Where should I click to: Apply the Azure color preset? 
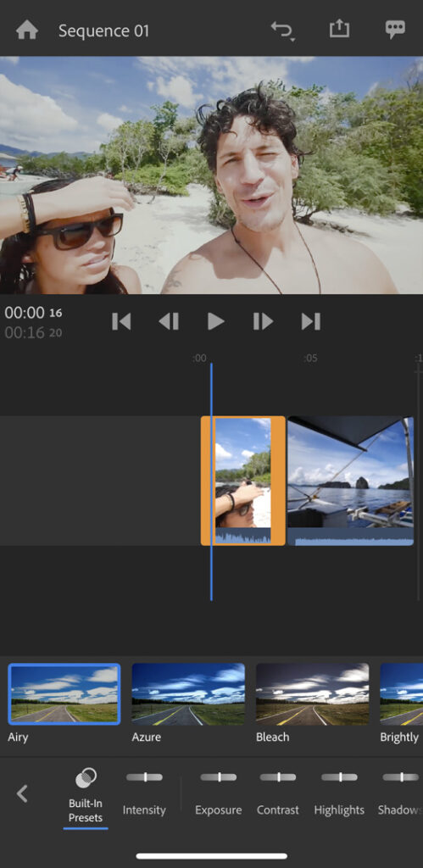188,694
